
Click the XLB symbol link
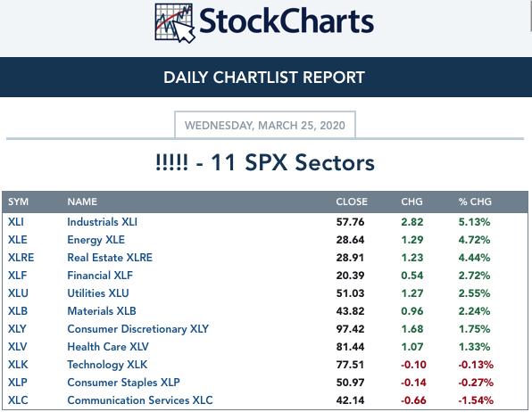[18, 311]
